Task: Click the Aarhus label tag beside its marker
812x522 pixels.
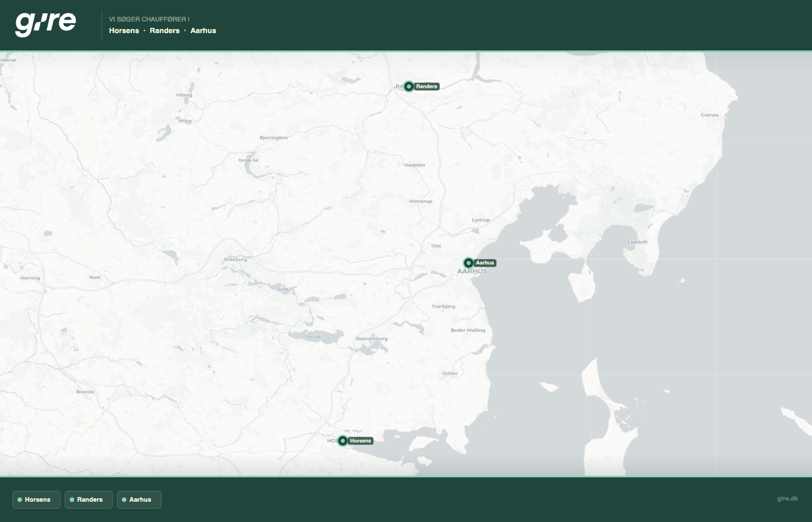Action: 485,263
